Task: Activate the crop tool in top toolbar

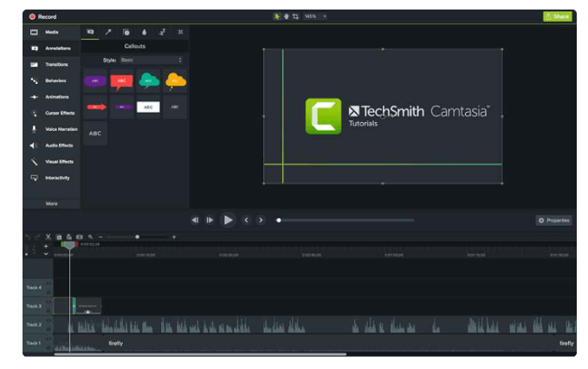Action: [x=295, y=16]
